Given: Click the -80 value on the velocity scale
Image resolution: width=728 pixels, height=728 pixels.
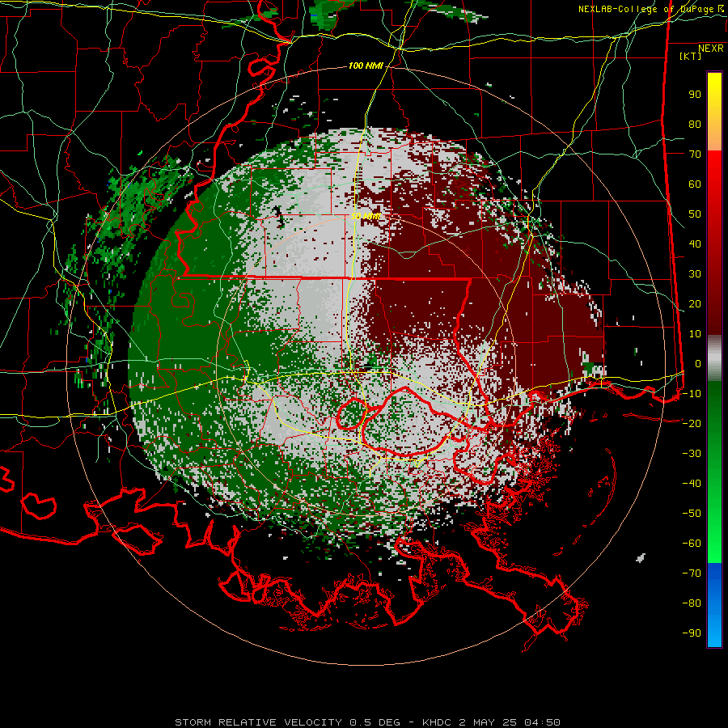Looking at the screenshot, I should 692,603.
